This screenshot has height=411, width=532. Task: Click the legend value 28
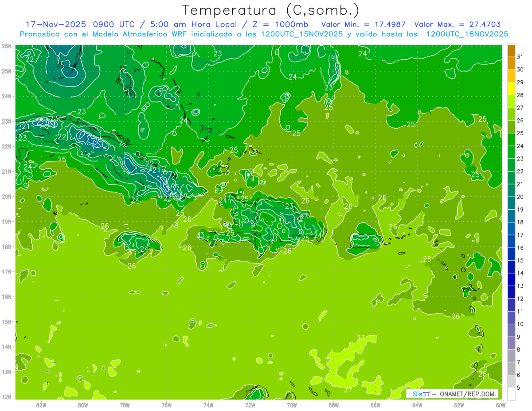tap(520, 95)
